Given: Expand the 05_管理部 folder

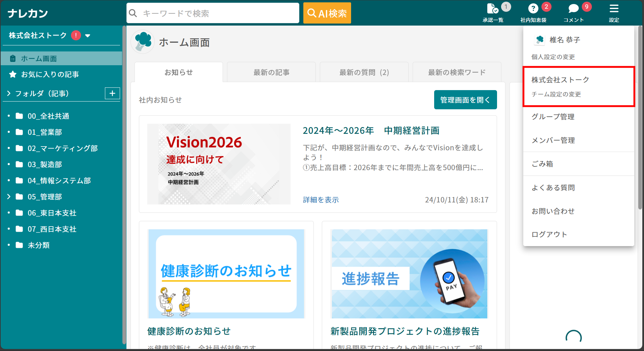Looking at the screenshot, I should tap(9, 197).
